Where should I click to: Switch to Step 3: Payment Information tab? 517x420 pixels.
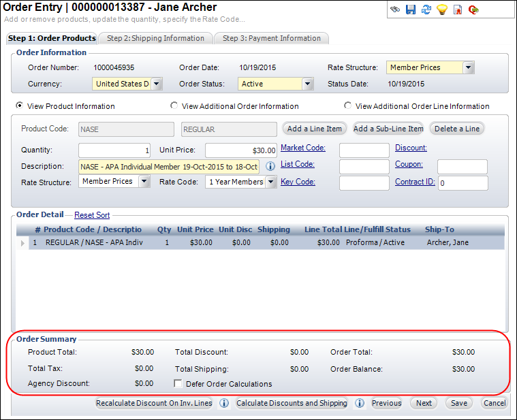pos(271,38)
